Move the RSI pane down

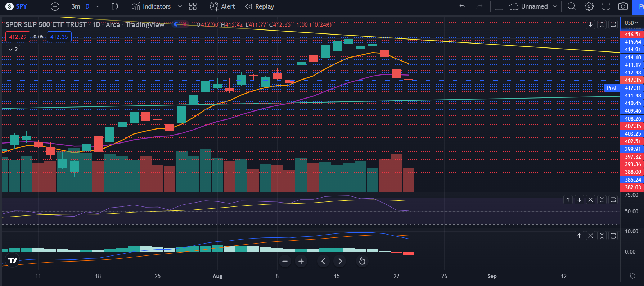579,200
